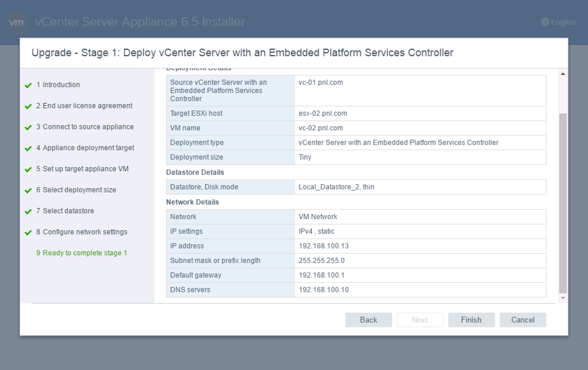Image resolution: width=588 pixels, height=370 pixels.
Task: Click the Network value VM Network
Action: coord(318,217)
